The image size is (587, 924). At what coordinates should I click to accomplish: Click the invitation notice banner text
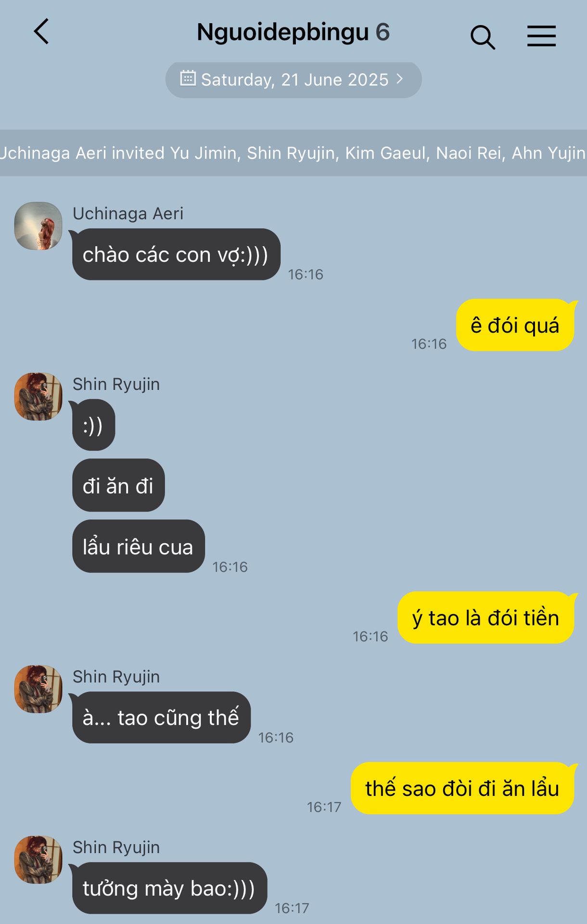(293, 153)
